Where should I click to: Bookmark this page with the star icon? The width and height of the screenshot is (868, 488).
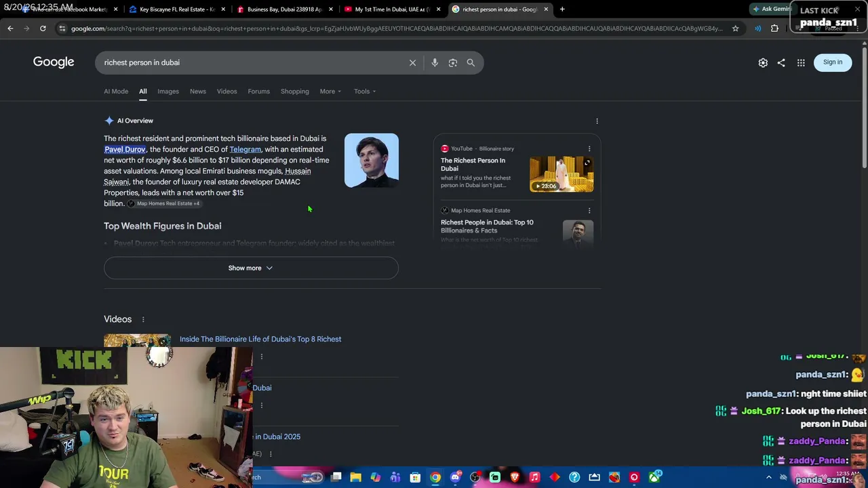(x=735, y=28)
